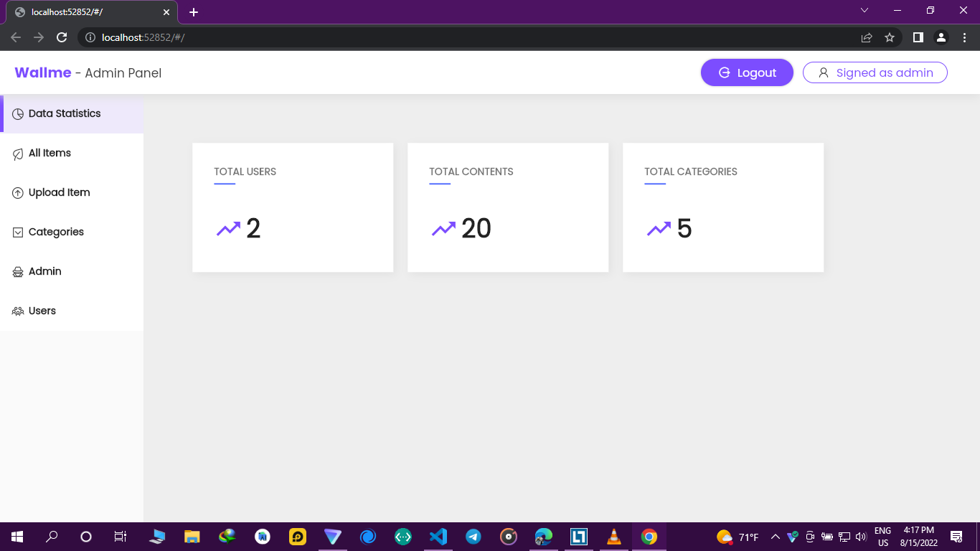Click the leaf icon next to All Items
980x551 pixels.
pos(18,154)
